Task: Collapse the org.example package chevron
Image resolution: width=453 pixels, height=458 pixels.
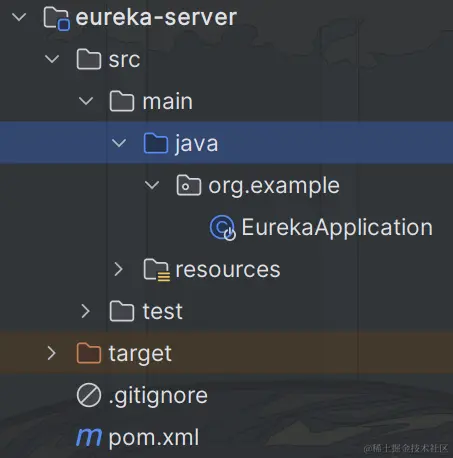Action: [152, 185]
